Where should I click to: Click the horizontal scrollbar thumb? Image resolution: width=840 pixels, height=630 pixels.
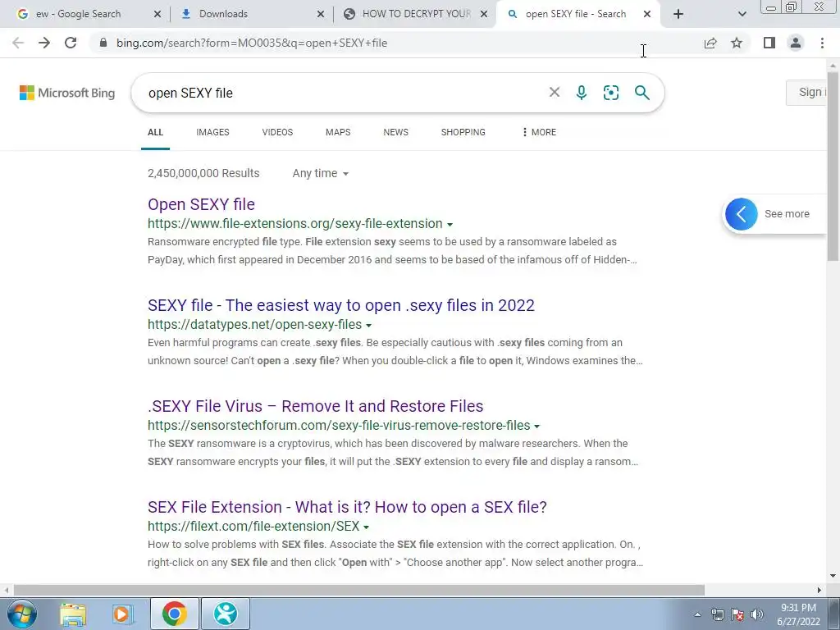tap(359, 590)
